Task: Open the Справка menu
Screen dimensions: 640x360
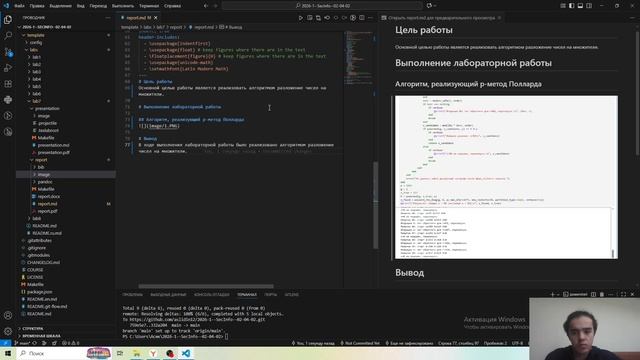Action: 172,6
